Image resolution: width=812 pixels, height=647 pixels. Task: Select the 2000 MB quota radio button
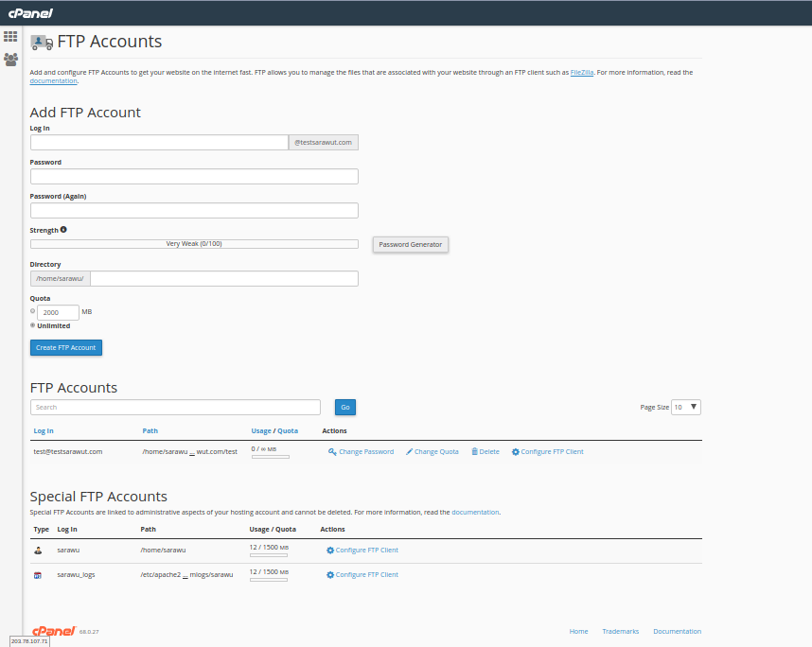tap(33, 311)
